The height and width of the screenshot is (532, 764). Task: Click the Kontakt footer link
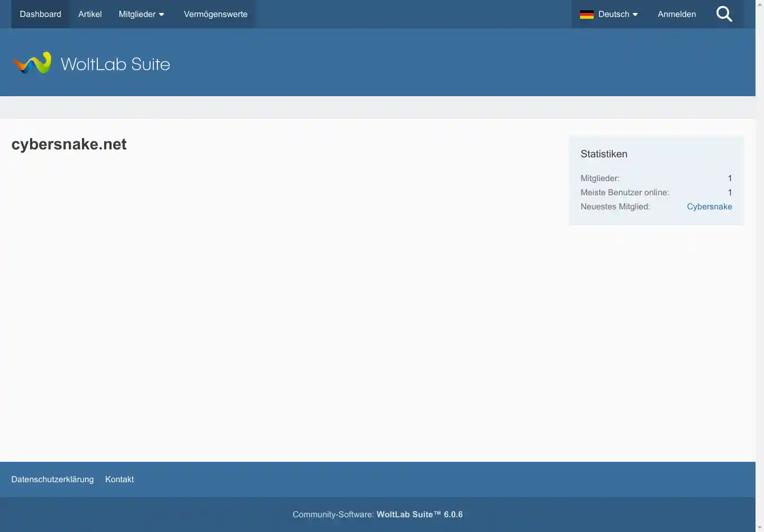(x=119, y=479)
